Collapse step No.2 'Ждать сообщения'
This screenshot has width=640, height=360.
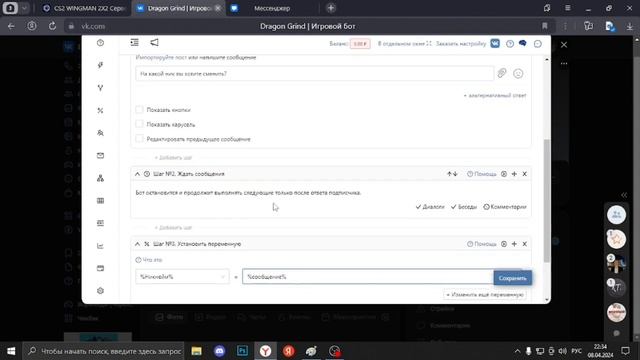[x=137, y=174]
